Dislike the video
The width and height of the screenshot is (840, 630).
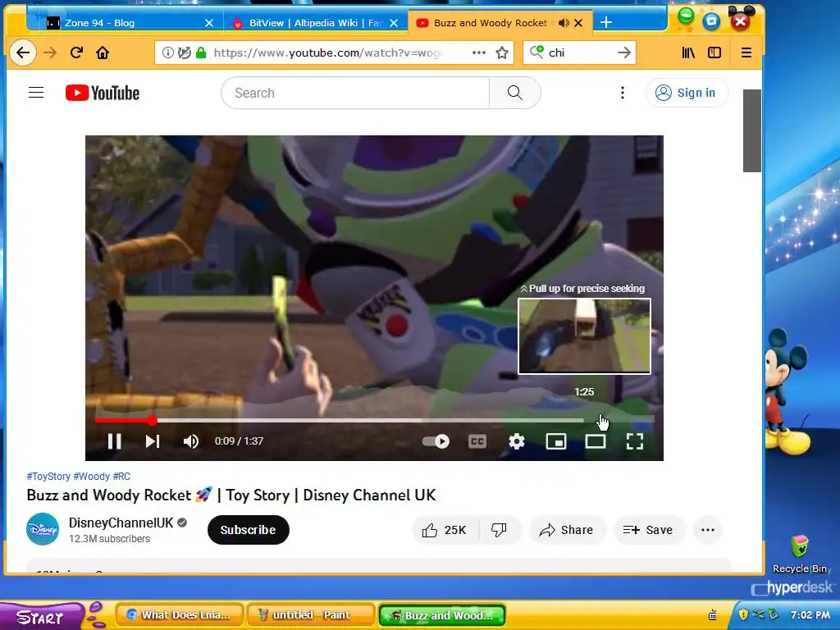pyautogui.click(x=500, y=530)
